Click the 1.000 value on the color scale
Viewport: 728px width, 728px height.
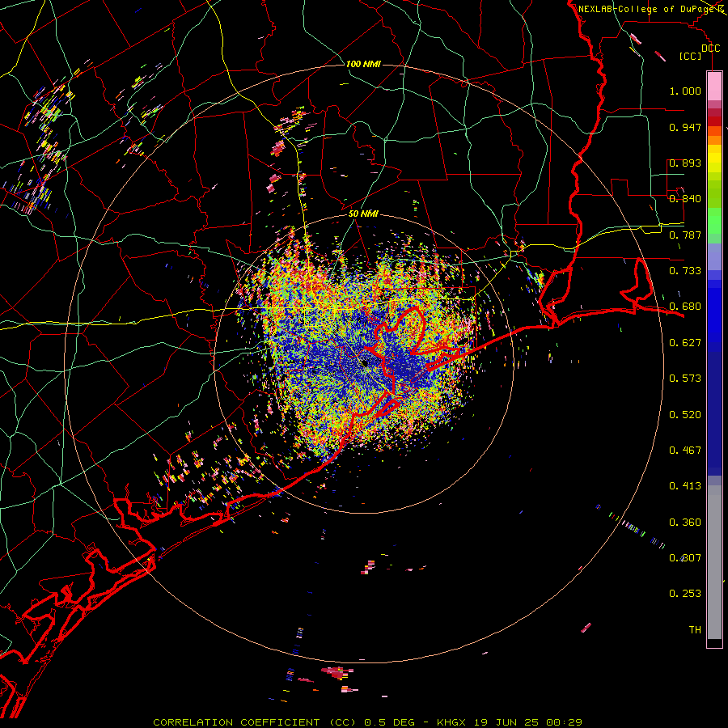685,91
